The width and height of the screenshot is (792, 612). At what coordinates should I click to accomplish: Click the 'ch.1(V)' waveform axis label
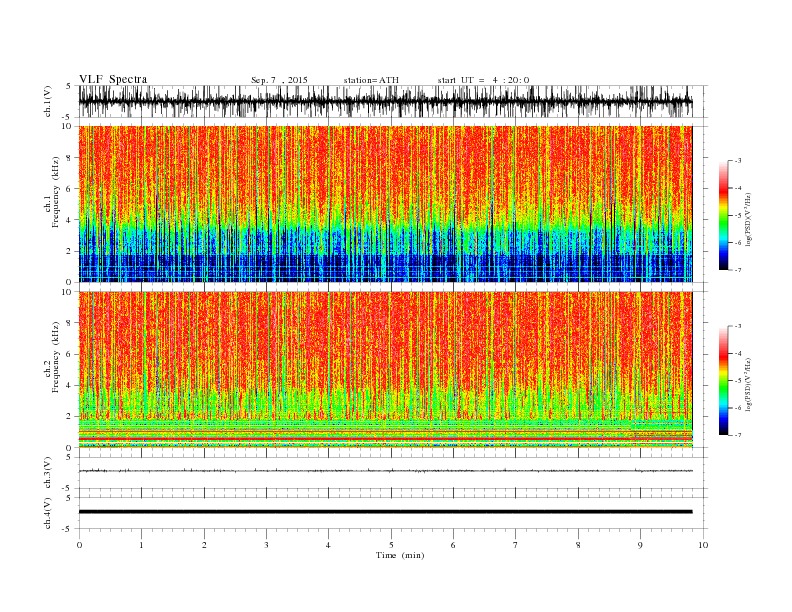48,101
